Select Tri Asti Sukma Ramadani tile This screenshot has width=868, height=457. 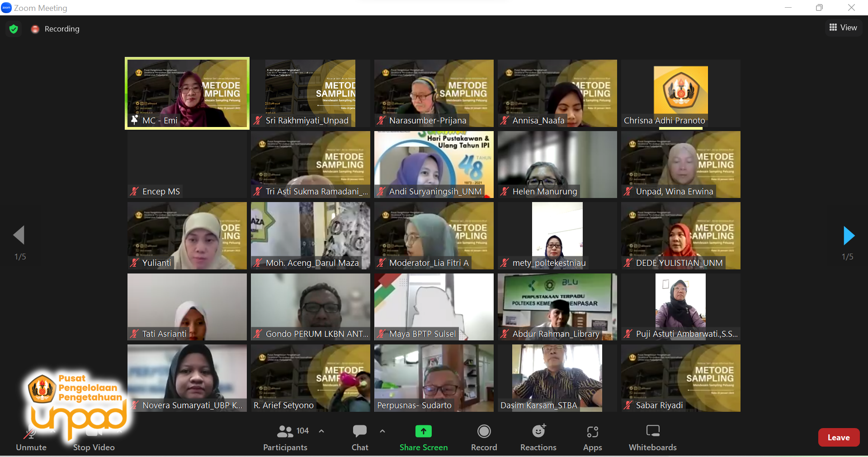pyautogui.click(x=311, y=165)
